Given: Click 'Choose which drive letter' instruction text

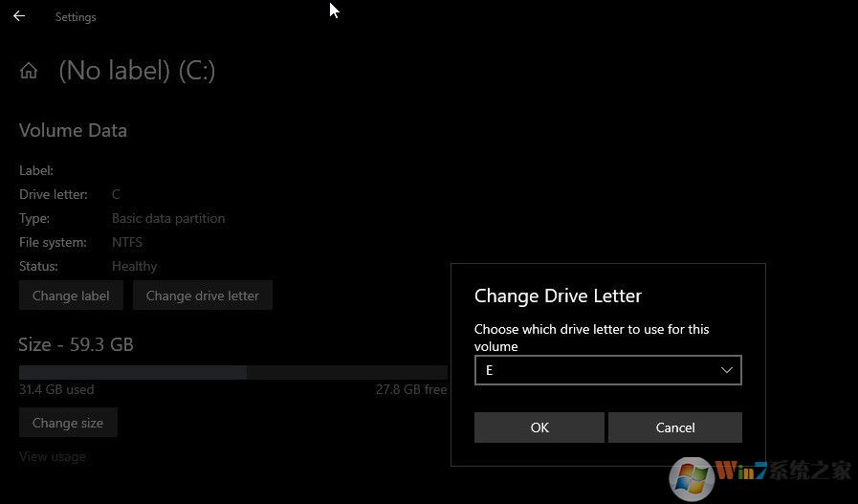Looking at the screenshot, I should point(591,338).
